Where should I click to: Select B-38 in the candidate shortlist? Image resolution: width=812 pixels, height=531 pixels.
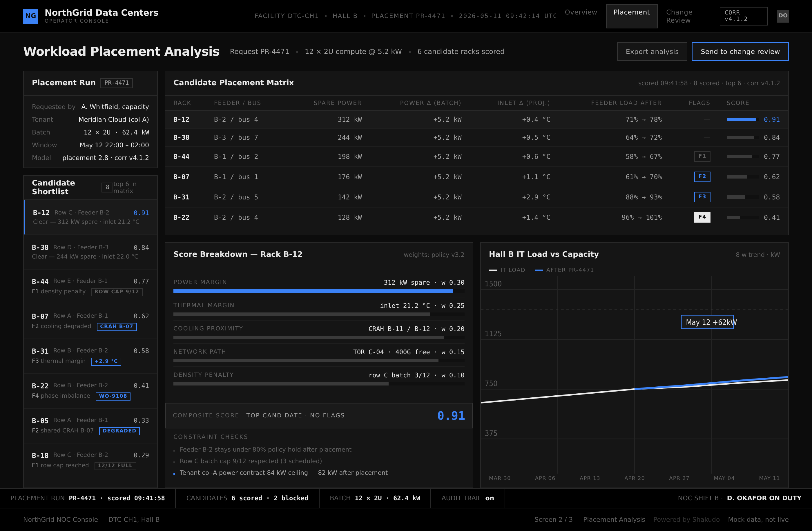(x=90, y=252)
